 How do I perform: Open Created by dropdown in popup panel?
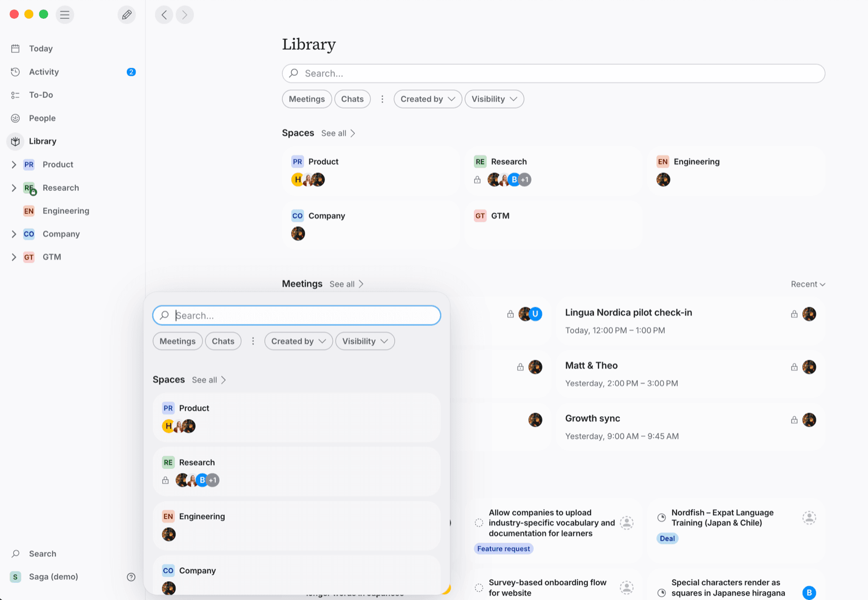click(299, 342)
